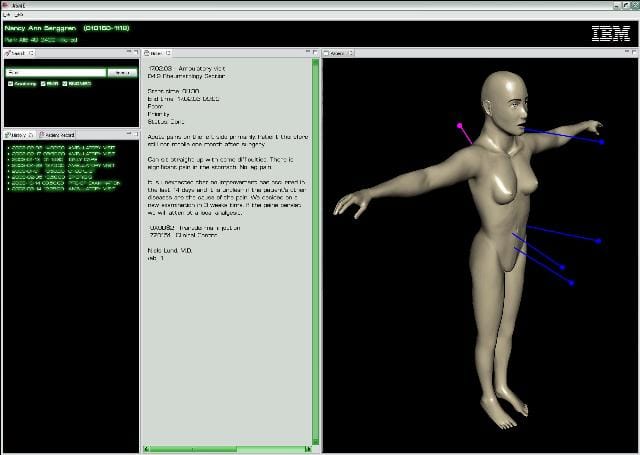Maximize the Search panel
Viewport: 640px width, 455px height.
[136, 52]
